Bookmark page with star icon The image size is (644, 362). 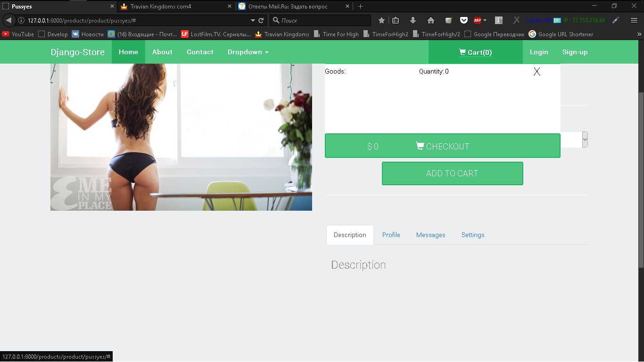(x=381, y=20)
